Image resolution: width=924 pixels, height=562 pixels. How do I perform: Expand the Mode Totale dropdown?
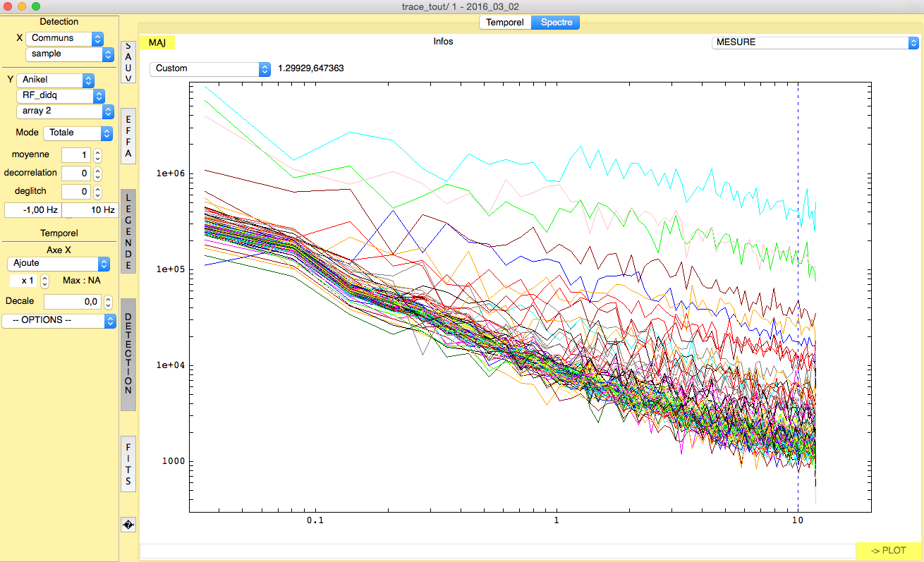[78, 133]
